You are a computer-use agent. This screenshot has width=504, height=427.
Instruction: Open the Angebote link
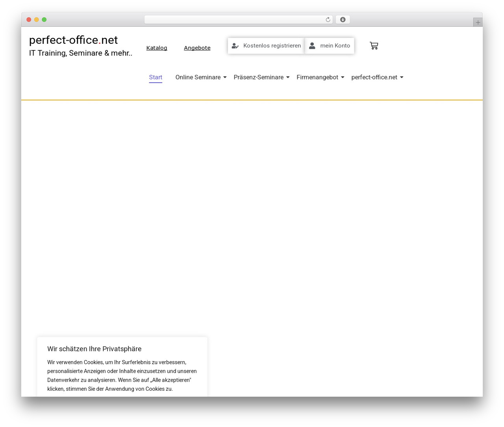[x=197, y=48]
